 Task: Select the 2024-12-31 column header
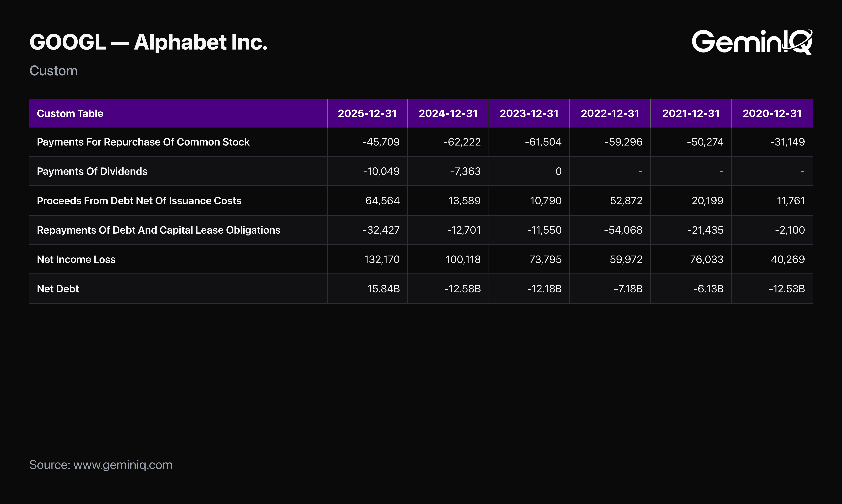[x=448, y=113]
